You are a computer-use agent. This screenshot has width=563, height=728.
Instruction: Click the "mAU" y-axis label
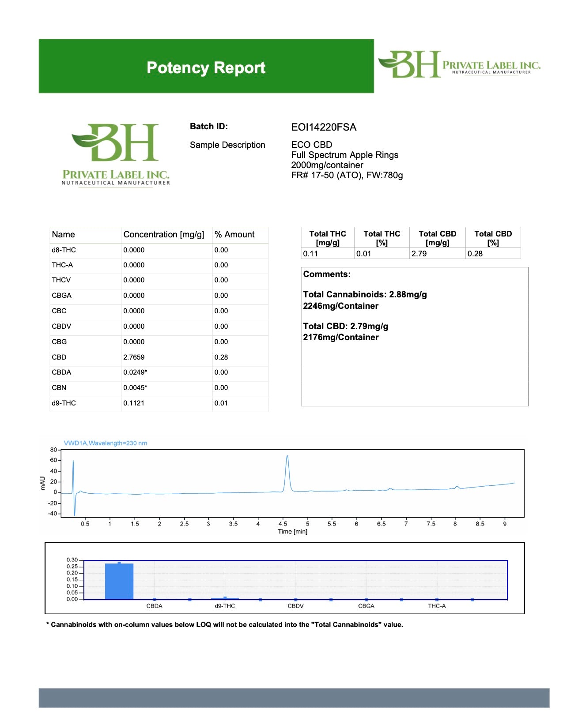point(43,483)
